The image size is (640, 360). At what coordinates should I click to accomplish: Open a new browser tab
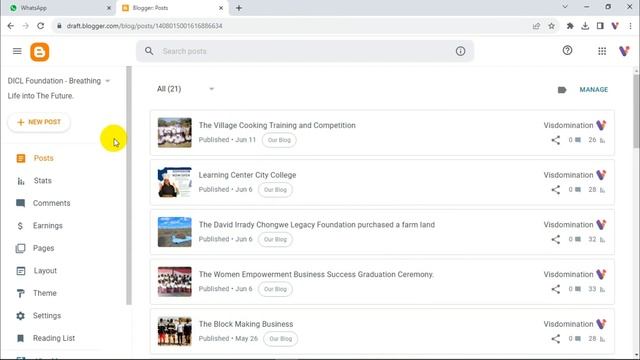coord(239,8)
